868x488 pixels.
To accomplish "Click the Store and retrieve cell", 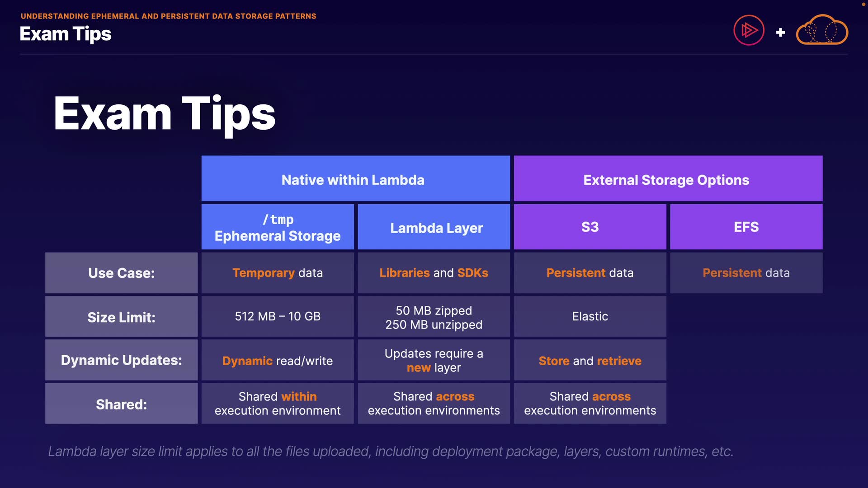I will click(590, 361).
